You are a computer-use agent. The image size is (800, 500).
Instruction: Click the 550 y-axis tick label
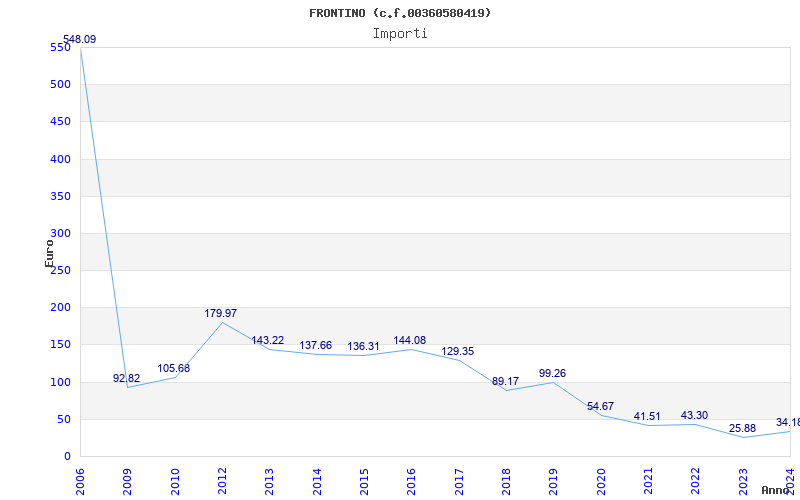point(60,47)
